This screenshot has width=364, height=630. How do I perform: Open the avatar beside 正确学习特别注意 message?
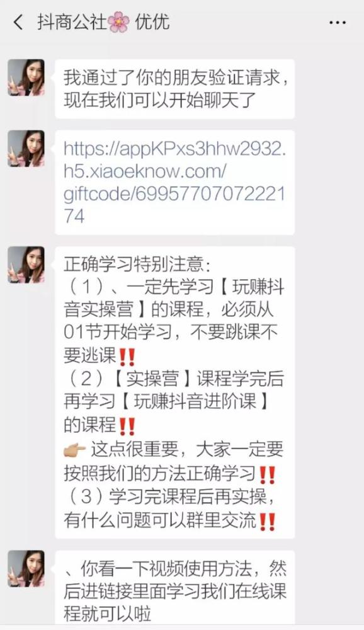point(26,265)
